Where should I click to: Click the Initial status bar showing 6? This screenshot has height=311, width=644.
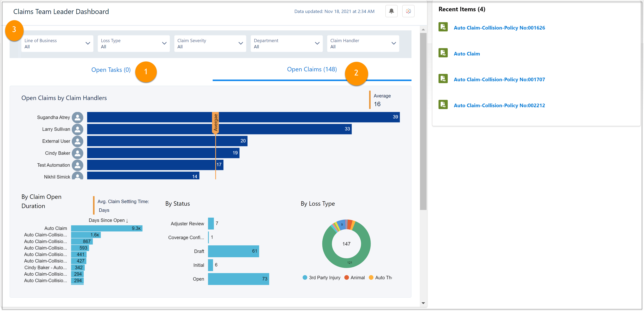[210, 265]
